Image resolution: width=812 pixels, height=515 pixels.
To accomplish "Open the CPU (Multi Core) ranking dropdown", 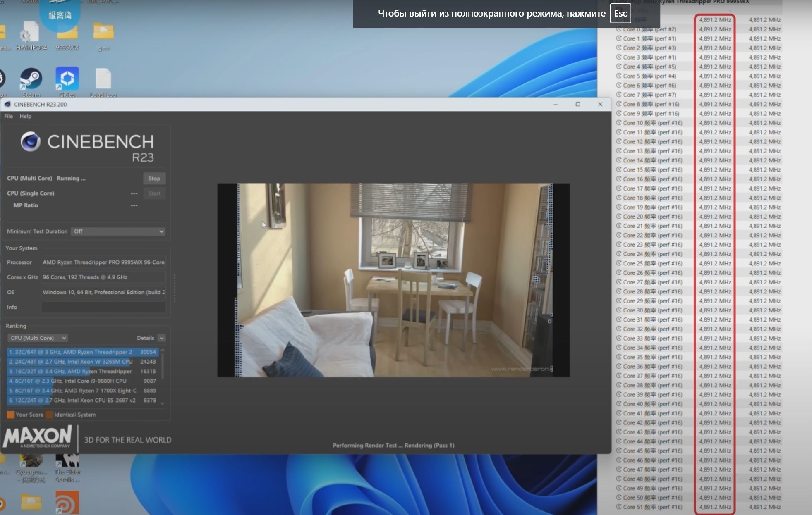I will coord(38,338).
